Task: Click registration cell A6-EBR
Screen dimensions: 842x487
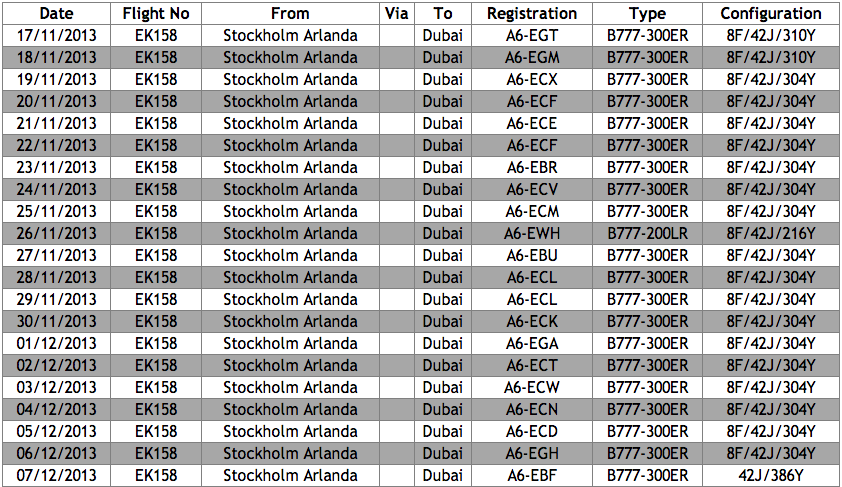Action: tap(532, 168)
